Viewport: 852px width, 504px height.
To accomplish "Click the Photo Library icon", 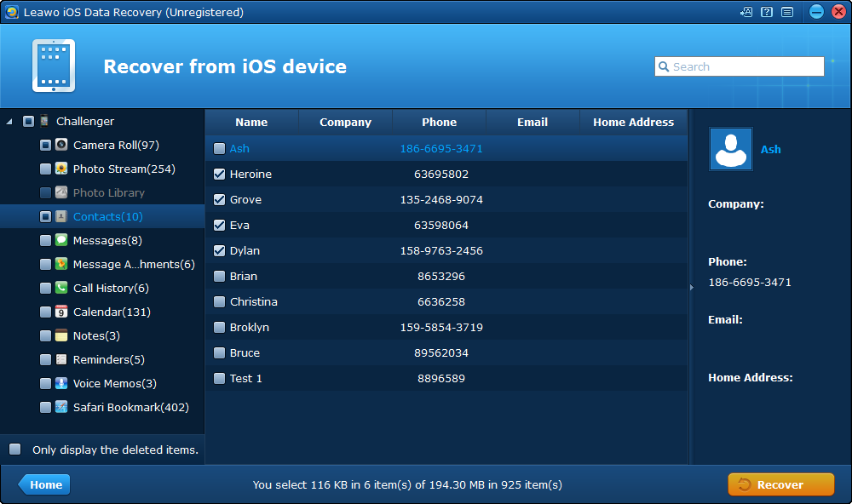I will 61,192.
